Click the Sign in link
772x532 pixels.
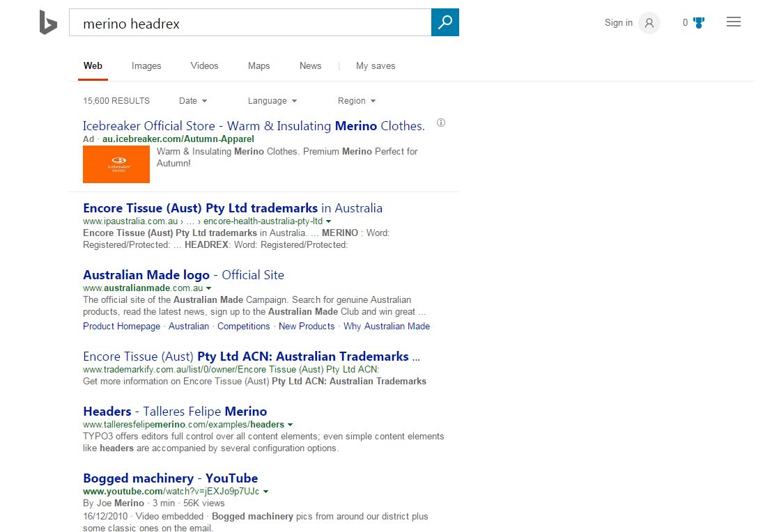coord(619,23)
